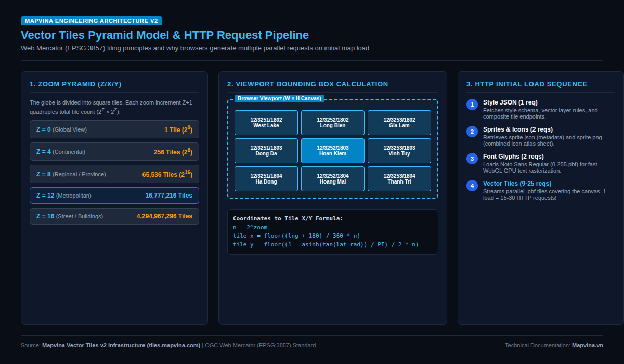The image size is (624, 364).
Task: Click the tile_y formula code line
Action: [326, 244]
